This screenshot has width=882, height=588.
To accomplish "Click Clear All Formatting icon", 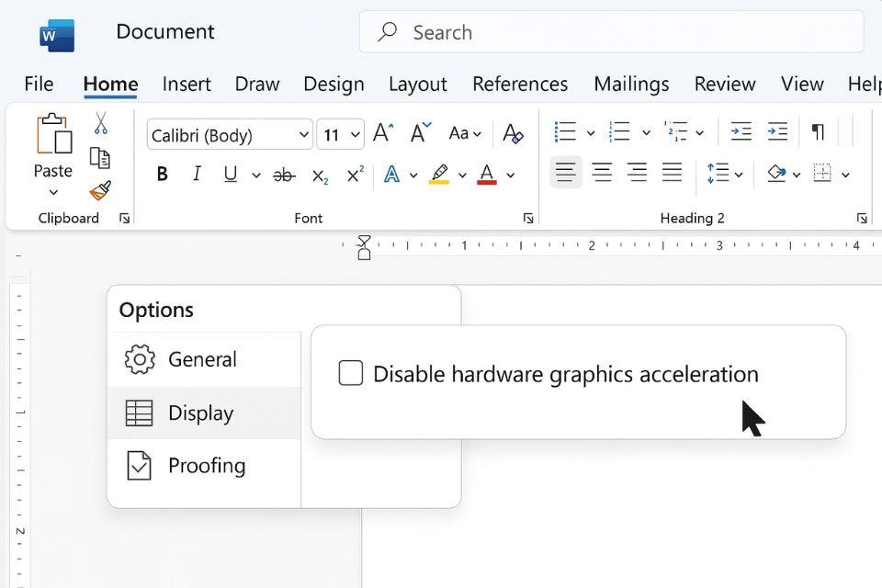I will click(x=514, y=134).
